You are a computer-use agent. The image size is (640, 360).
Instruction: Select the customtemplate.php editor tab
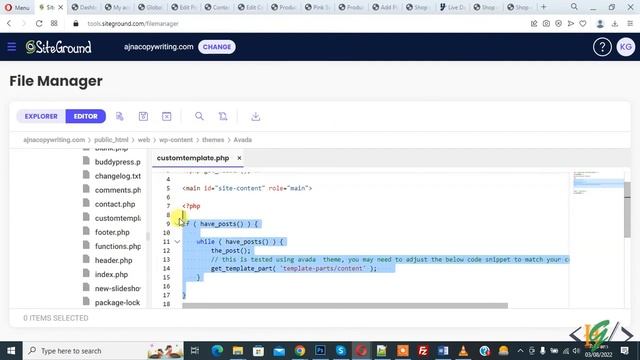[193, 158]
